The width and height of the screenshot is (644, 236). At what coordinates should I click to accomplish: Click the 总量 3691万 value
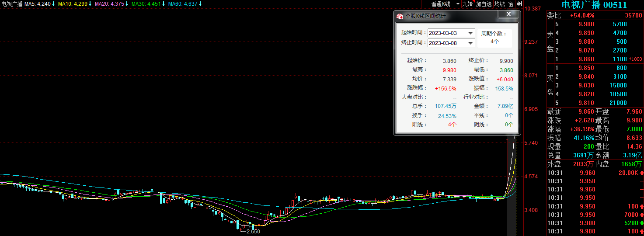click(x=584, y=155)
